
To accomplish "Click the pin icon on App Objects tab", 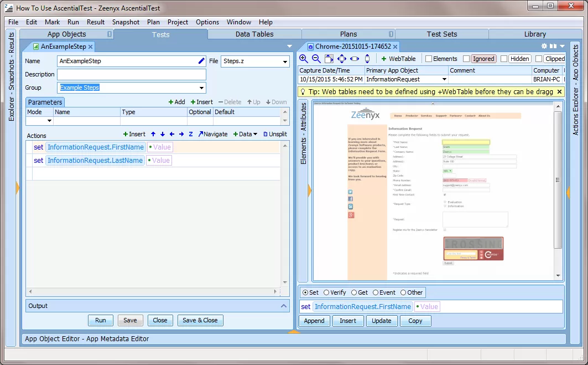I will coord(110,34).
